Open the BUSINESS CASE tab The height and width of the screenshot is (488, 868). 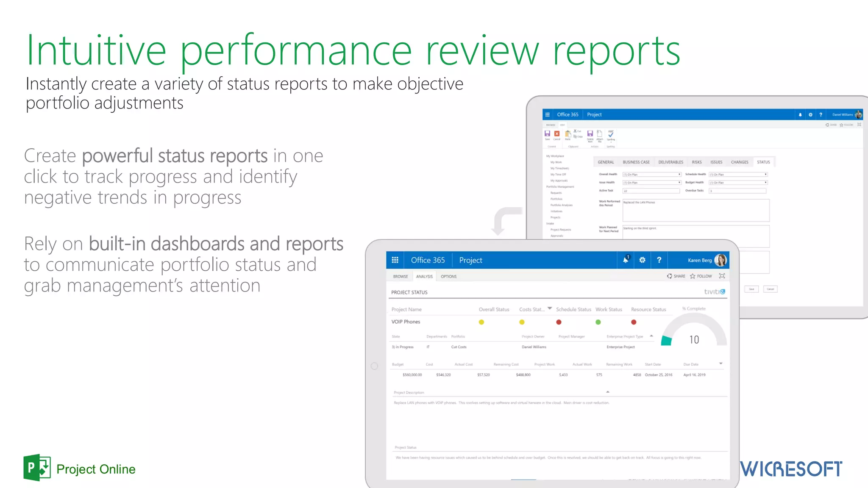point(636,162)
